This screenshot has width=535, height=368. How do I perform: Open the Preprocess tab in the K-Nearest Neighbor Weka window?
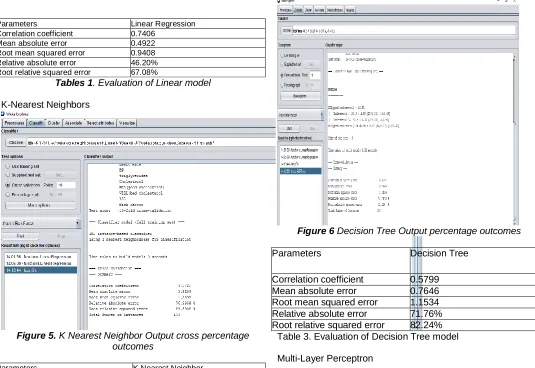pos(14,123)
